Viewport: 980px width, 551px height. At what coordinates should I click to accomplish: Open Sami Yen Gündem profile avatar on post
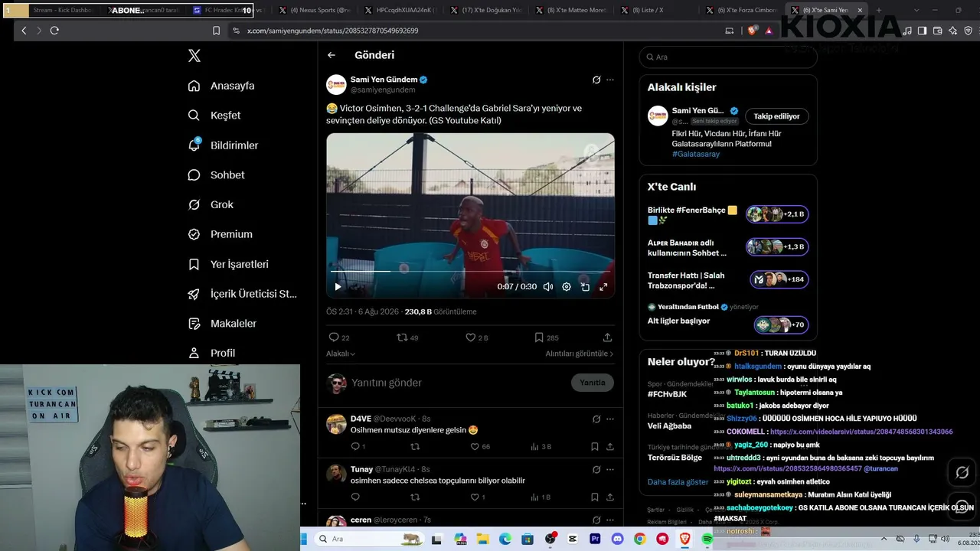pos(336,84)
